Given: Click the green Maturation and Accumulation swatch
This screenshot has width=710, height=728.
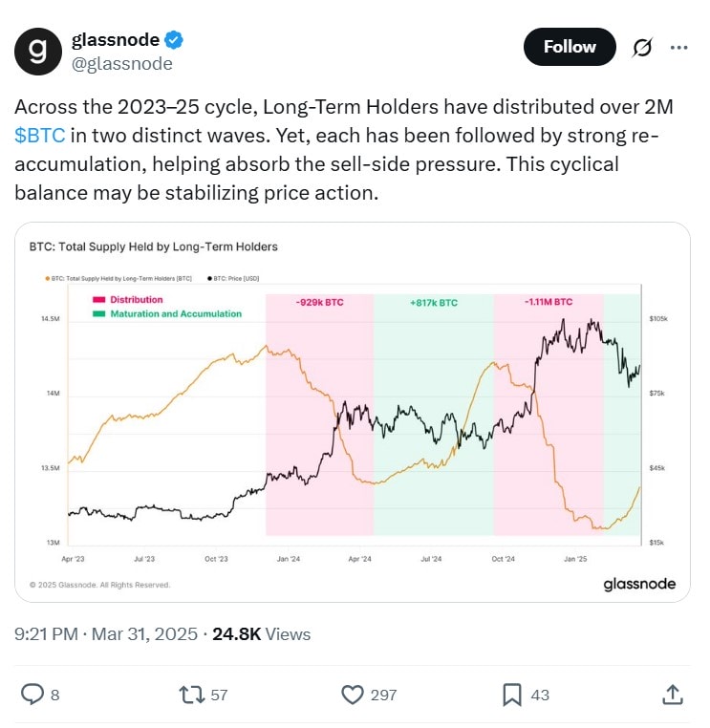Looking at the screenshot, I should coord(98,313).
